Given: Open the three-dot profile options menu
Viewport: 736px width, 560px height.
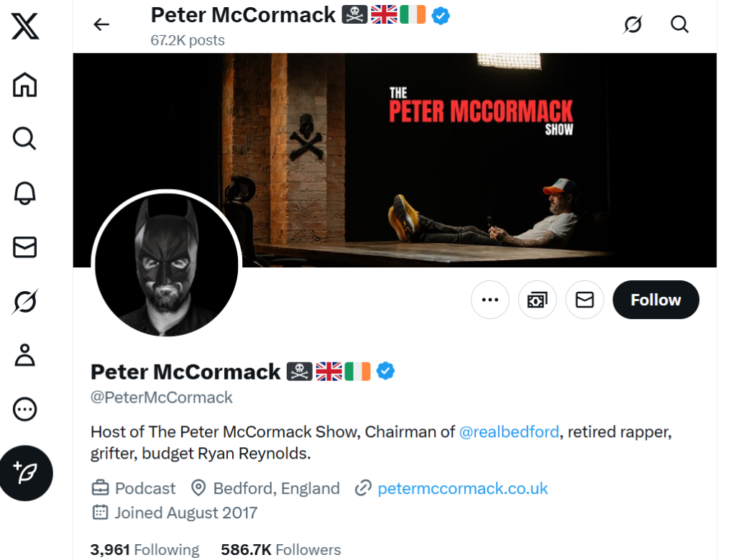Looking at the screenshot, I should click(490, 300).
